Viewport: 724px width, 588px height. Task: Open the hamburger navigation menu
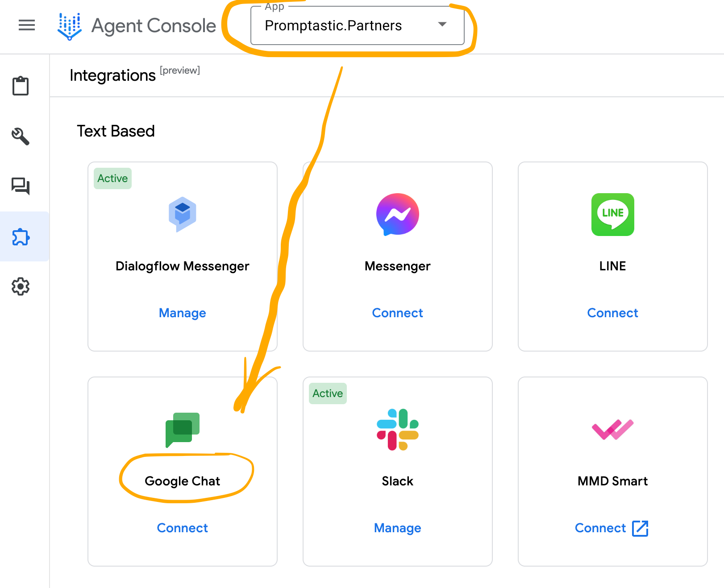pos(27,25)
